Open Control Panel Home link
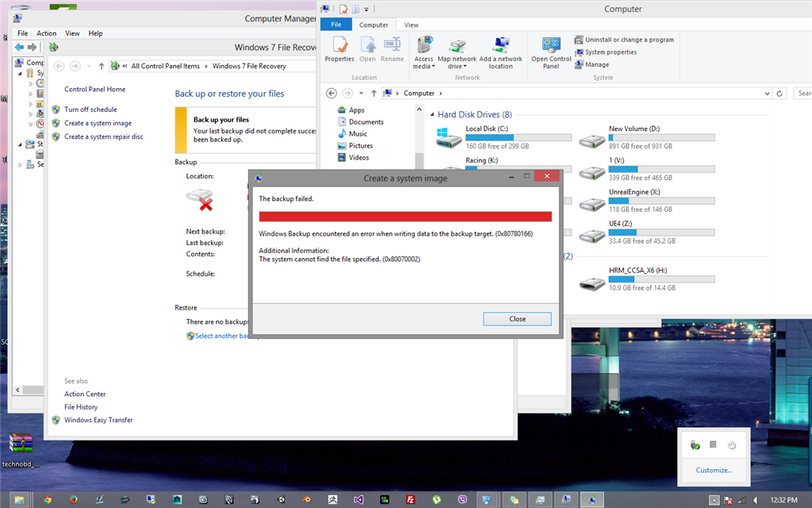The width and height of the screenshot is (812, 508). pos(95,89)
